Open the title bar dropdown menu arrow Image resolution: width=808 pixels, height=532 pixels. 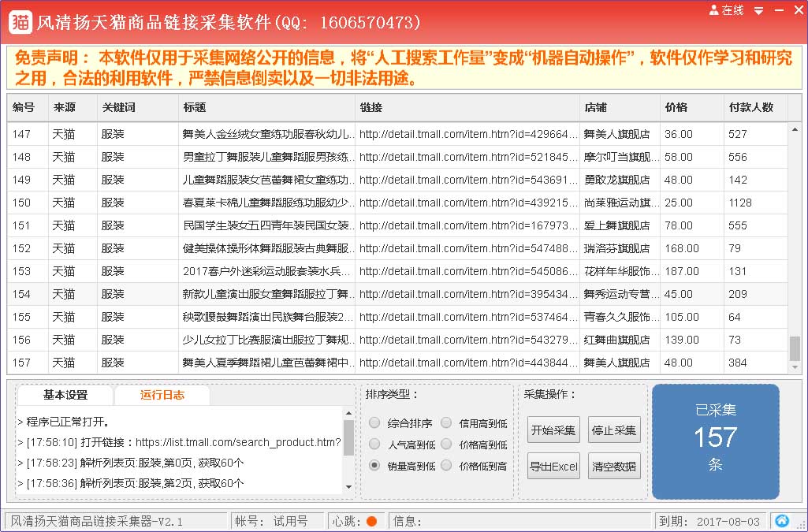pos(758,10)
